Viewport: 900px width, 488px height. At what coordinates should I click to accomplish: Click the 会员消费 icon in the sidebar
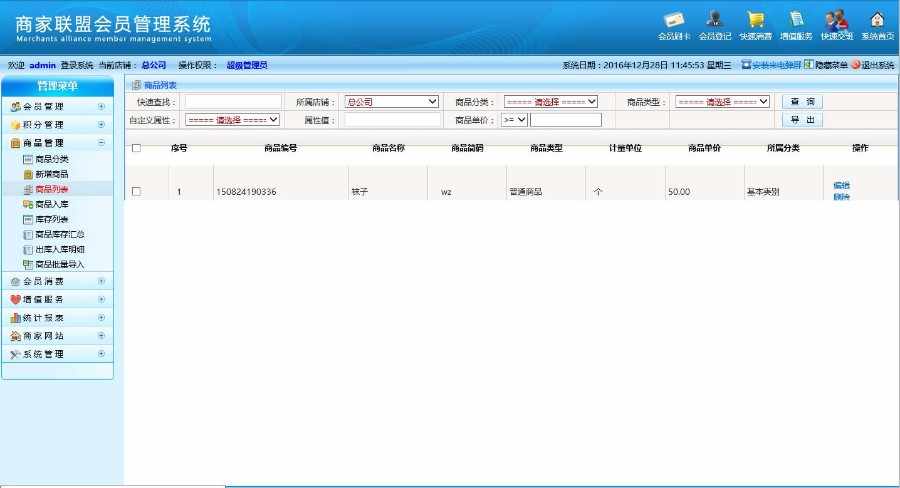[x=15, y=281]
